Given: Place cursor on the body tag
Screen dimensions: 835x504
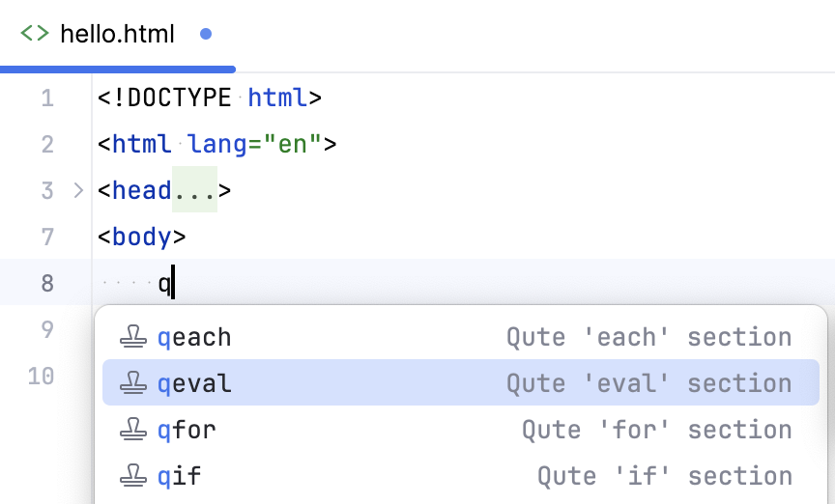Looking at the screenshot, I should [142, 238].
